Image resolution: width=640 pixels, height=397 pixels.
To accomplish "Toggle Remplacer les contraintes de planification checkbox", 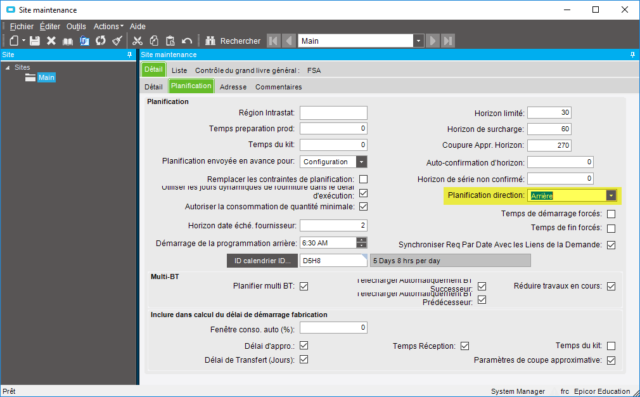I will [363, 179].
